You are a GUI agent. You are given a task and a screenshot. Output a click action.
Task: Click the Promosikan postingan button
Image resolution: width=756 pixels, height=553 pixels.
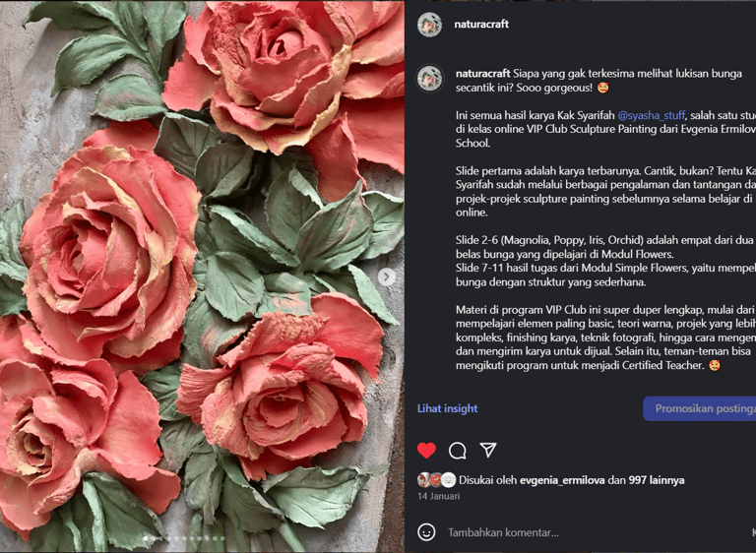pyautogui.click(x=700, y=408)
